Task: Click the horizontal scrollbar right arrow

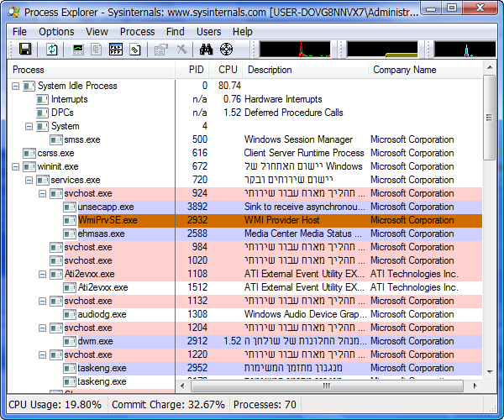Action: [475, 386]
